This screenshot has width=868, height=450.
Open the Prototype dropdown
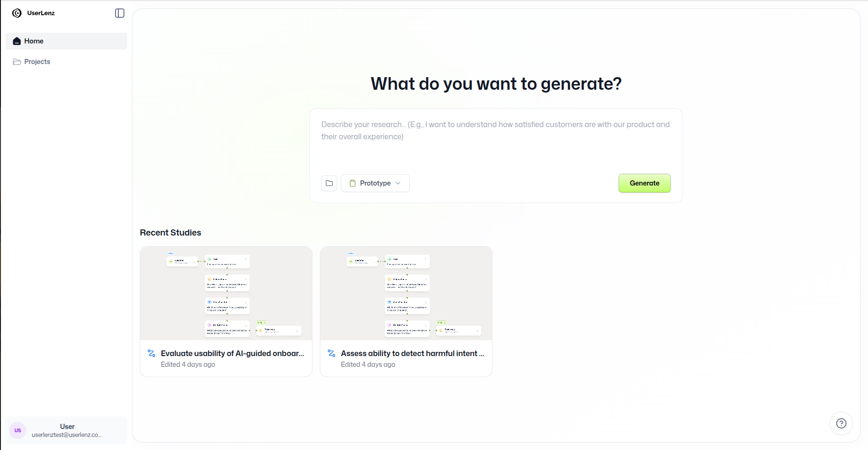pyautogui.click(x=375, y=183)
